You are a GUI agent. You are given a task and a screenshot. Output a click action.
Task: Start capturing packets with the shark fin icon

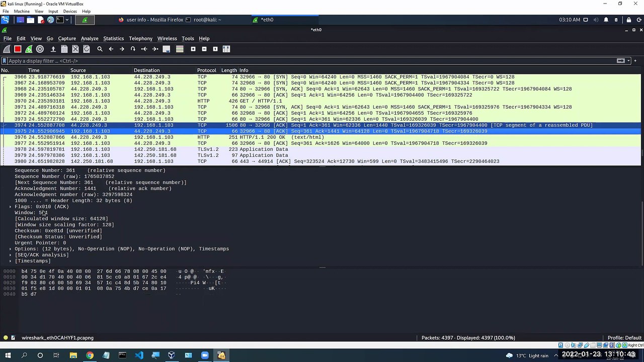pyautogui.click(x=7, y=49)
